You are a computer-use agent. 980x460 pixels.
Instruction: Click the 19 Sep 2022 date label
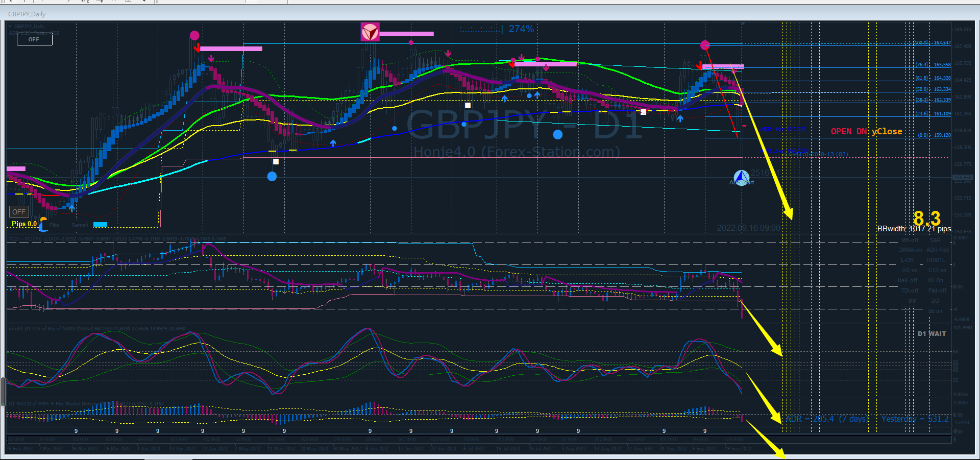738,449
